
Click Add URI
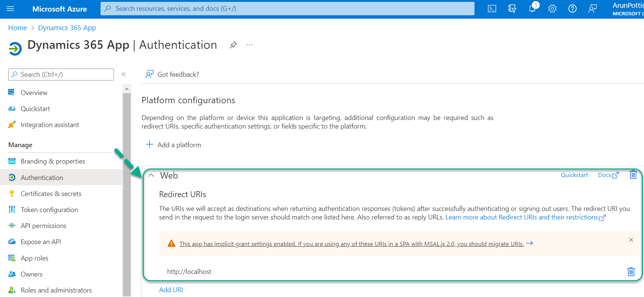point(171,290)
